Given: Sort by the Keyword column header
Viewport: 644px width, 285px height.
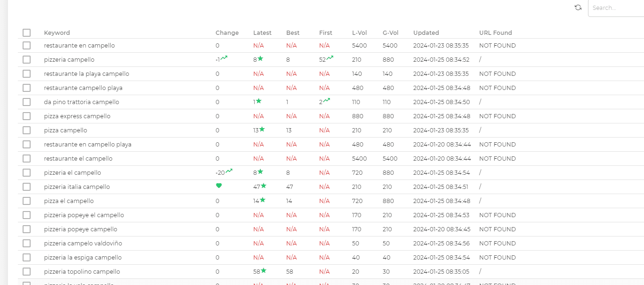Looking at the screenshot, I should pyautogui.click(x=57, y=33).
